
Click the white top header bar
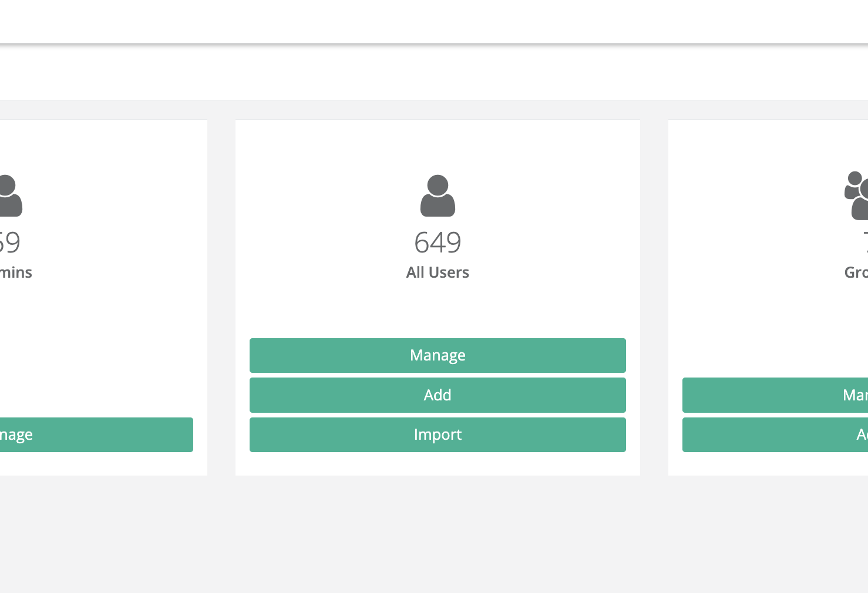tap(434, 21)
